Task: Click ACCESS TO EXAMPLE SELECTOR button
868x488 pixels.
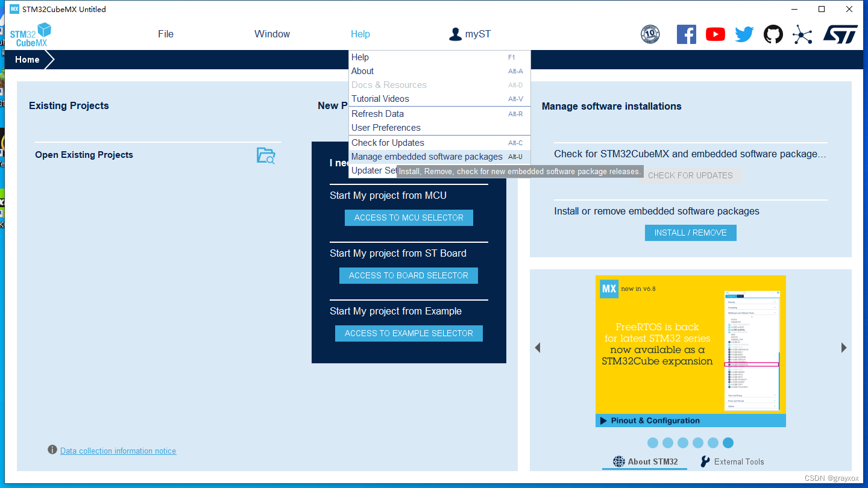Action: pos(409,333)
